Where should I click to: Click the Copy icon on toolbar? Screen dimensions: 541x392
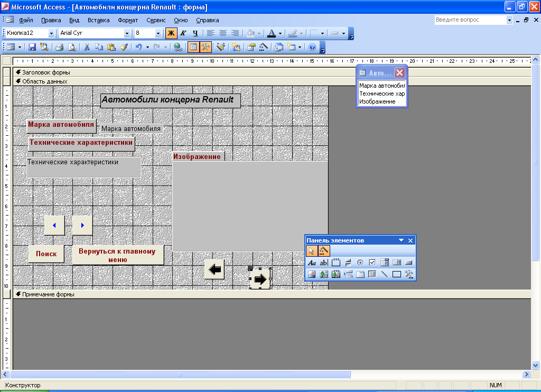click(x=99, y=47)
